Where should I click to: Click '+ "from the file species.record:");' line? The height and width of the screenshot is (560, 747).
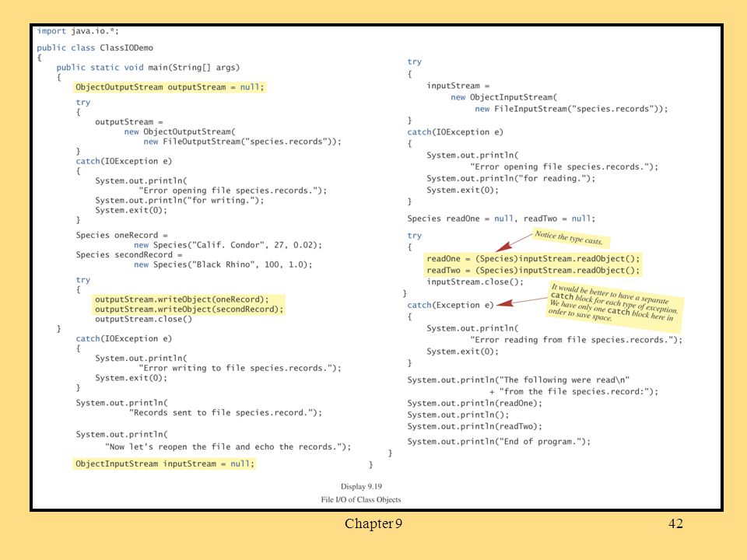[x=573, y=391]
